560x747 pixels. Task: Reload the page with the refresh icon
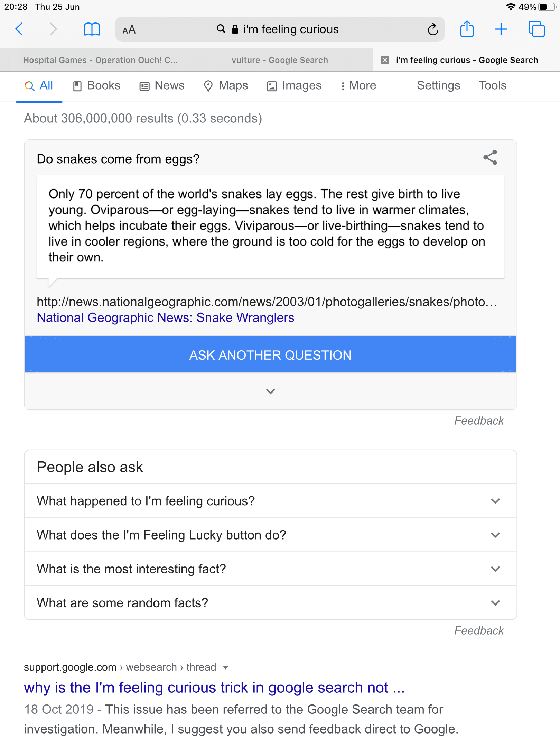pyautogui.click(x=433, y=29)
